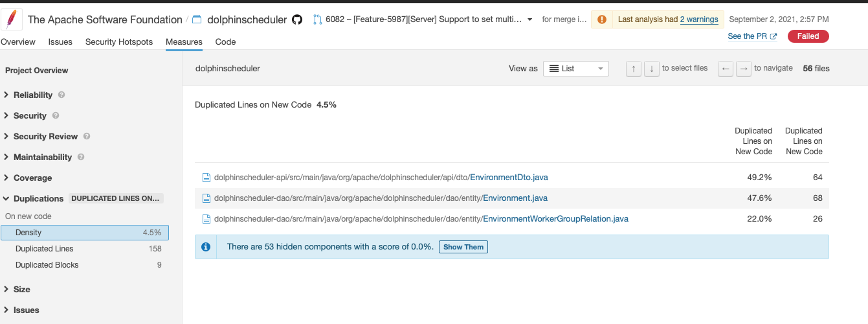Click the duplicated lines value 26
This screenshot has height=324, width=868.
[818, 219]
